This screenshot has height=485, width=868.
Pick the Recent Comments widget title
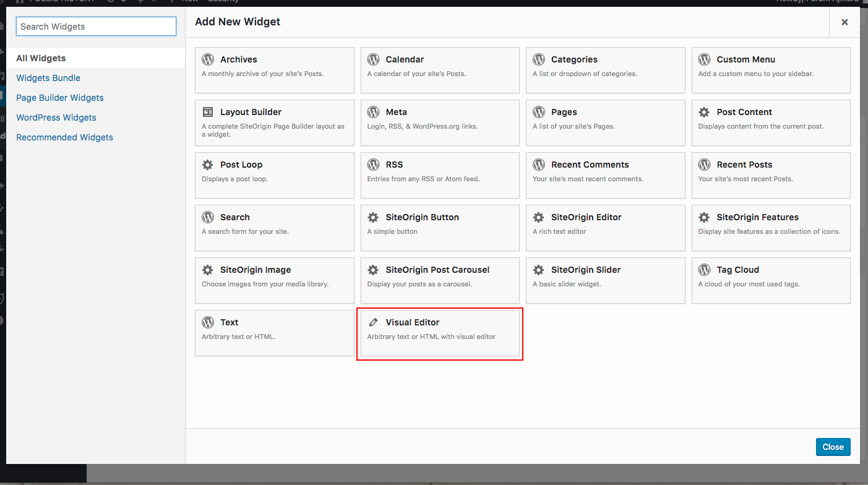(590, 165)
